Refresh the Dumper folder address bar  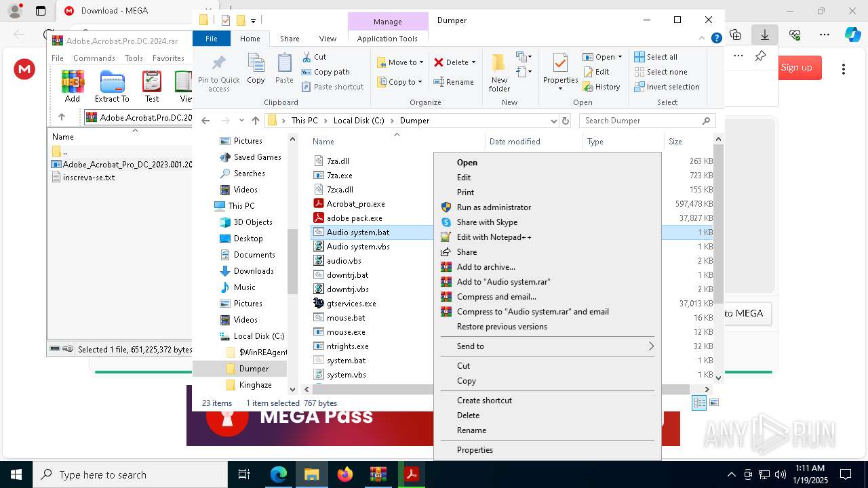[x=566, y=121]
